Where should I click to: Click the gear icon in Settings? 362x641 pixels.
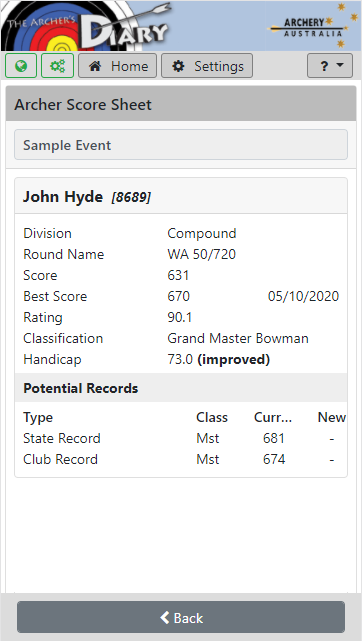(x=178, y=66)
